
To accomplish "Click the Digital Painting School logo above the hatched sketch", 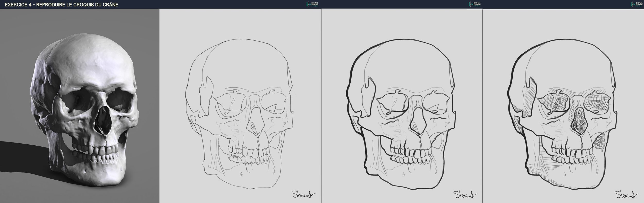I will tap(636, 4).
